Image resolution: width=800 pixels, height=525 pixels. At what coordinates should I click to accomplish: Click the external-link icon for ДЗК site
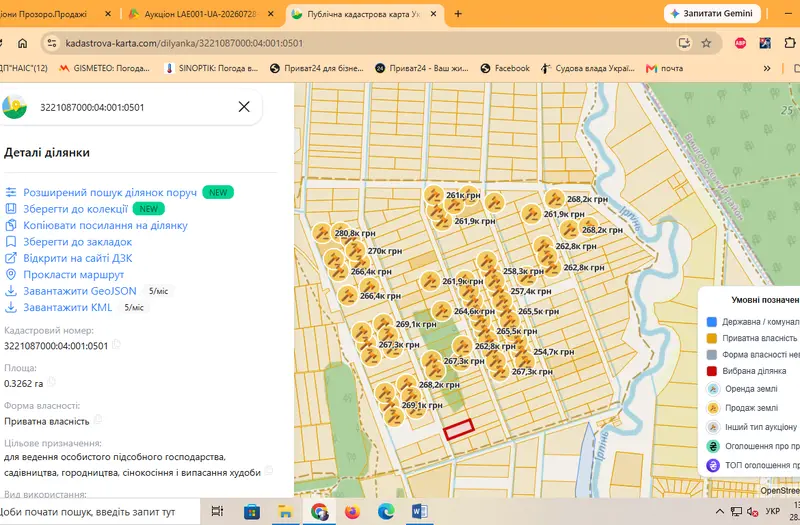pyautogui.click(x=11, y=258)
